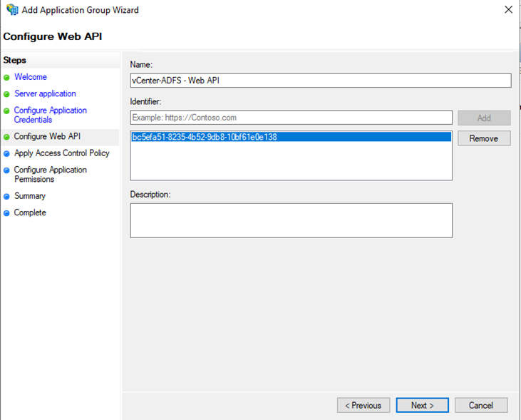Click blue bullet beside Summary

click(x=6, y=197)
